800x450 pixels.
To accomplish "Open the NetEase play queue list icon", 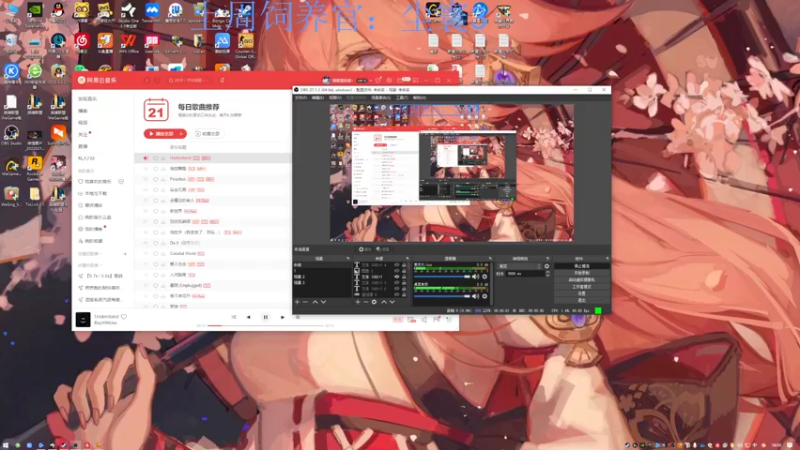I will click(x=449, y=320).
